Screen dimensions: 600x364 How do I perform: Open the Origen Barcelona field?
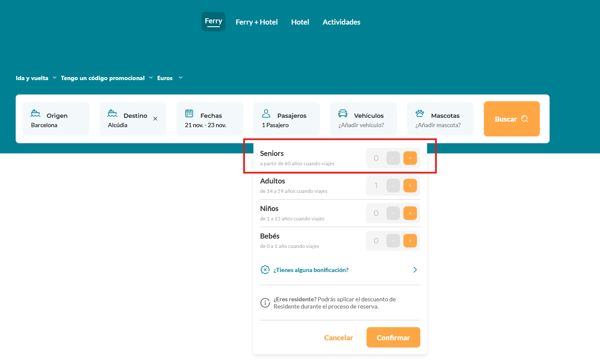[x=56, y=119]
